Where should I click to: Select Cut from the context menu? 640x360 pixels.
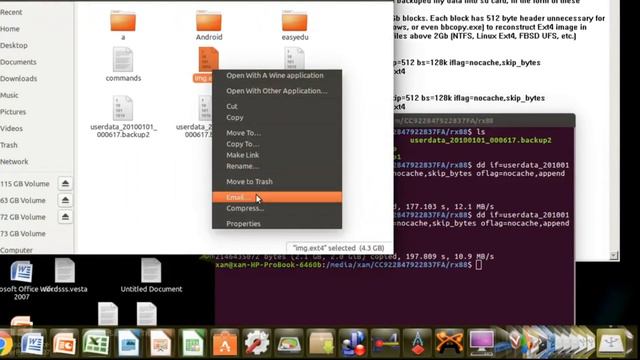277,106
